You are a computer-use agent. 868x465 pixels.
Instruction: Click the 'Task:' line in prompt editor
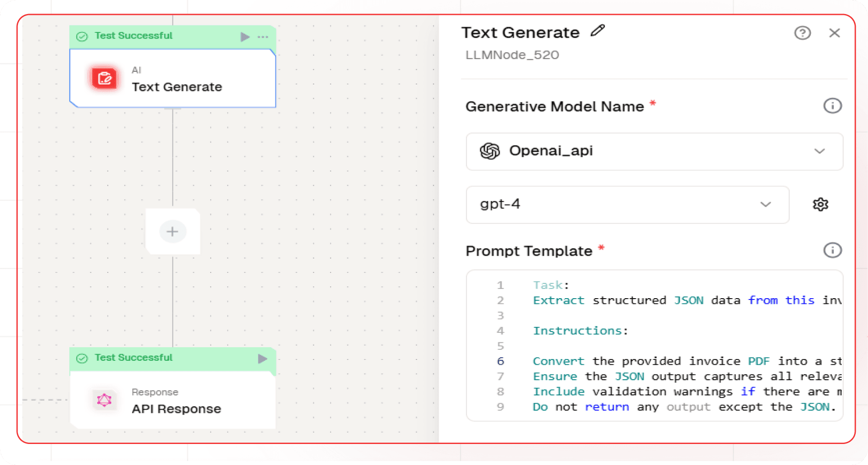[551, 285]
